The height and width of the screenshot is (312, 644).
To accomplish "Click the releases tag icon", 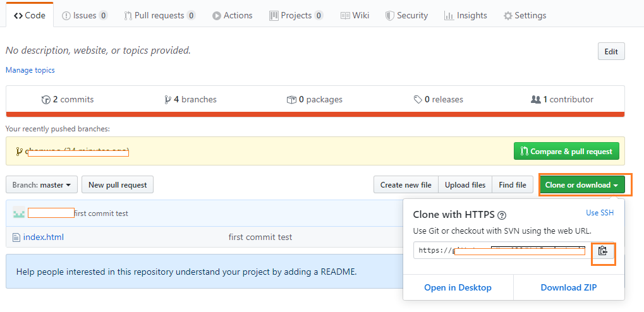I will tap(418, 100).
